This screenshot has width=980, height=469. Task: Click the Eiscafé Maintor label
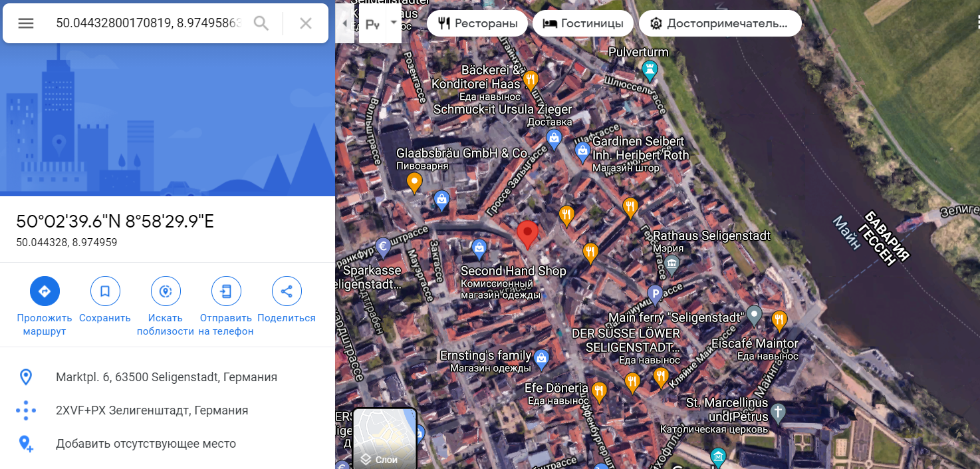coord(755,343)
